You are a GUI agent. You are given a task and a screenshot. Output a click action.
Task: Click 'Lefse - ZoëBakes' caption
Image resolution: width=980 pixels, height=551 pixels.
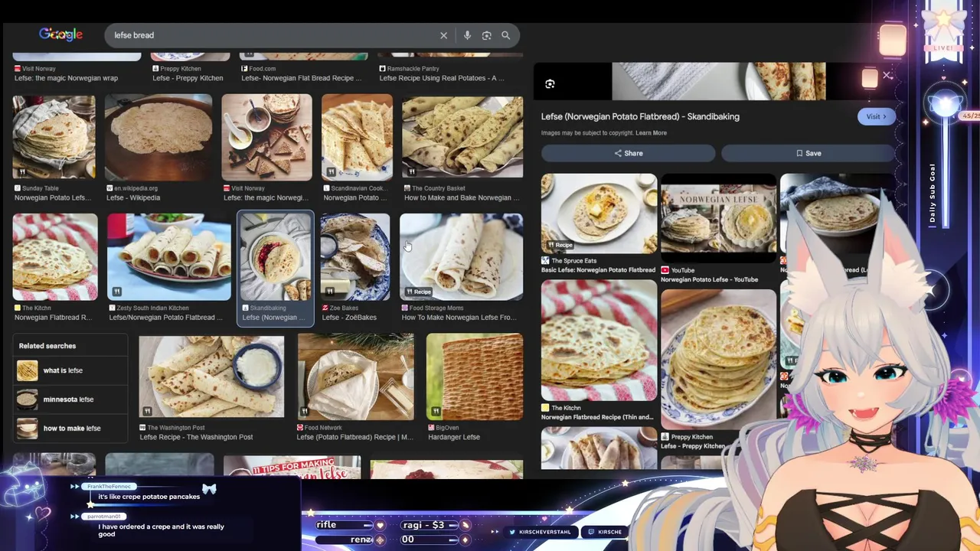[x=349, y=318]
